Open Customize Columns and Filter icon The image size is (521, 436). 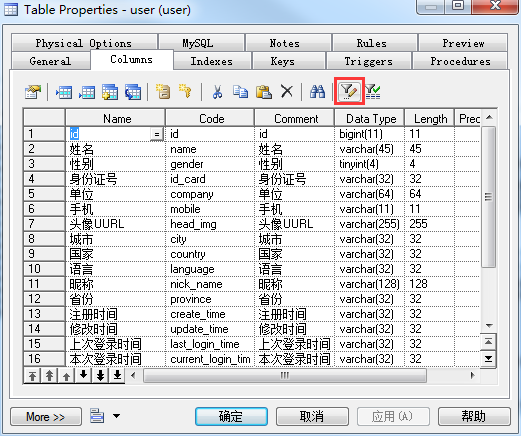pyautogui.click(x=349, y=91)
